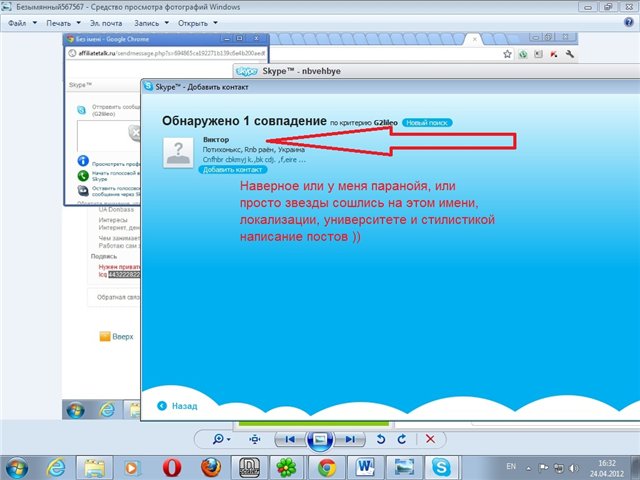Click the fit-to-window actual size icon

click(x=255, y=439)
